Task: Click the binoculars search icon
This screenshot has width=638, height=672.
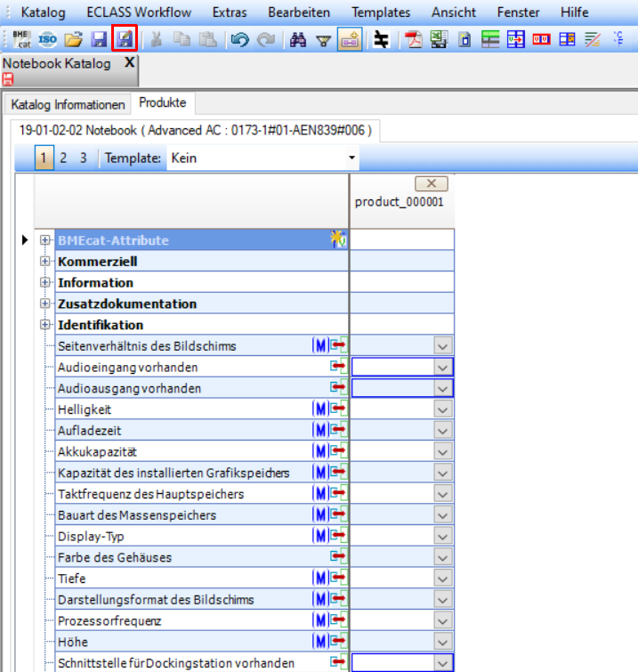Action: click(x=298, y=39)
